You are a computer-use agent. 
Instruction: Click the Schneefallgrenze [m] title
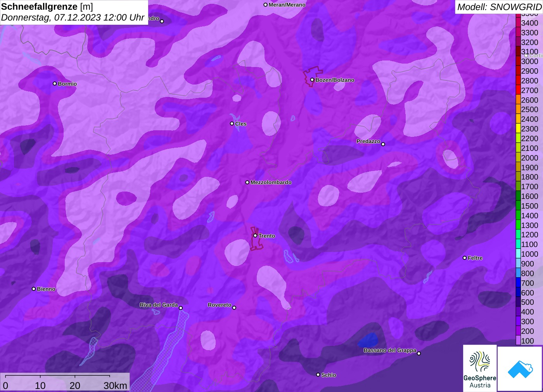tap(47, 7)
